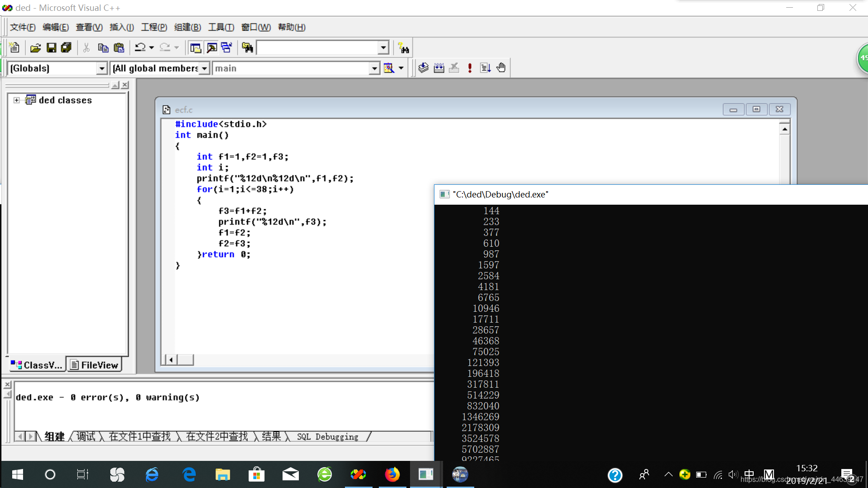Redo the last undone edit
The width and height of the screenshot is (868, 488).
pos(165,47)
